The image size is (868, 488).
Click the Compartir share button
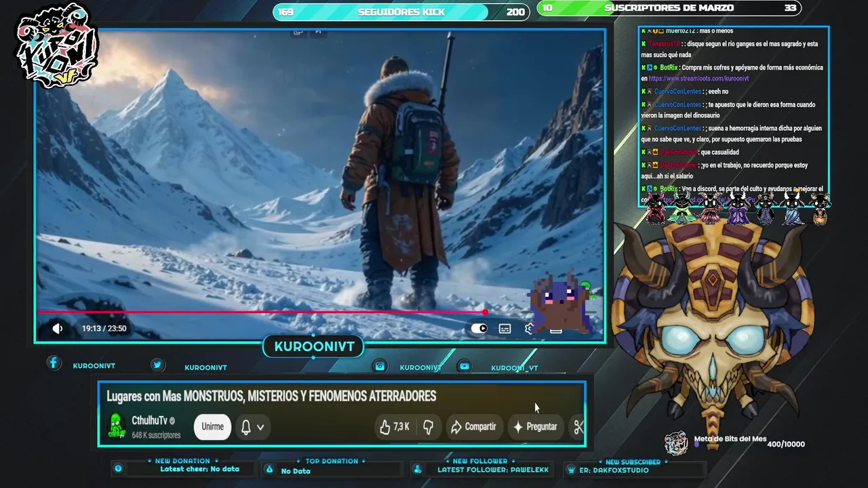(x=473, y=427)
